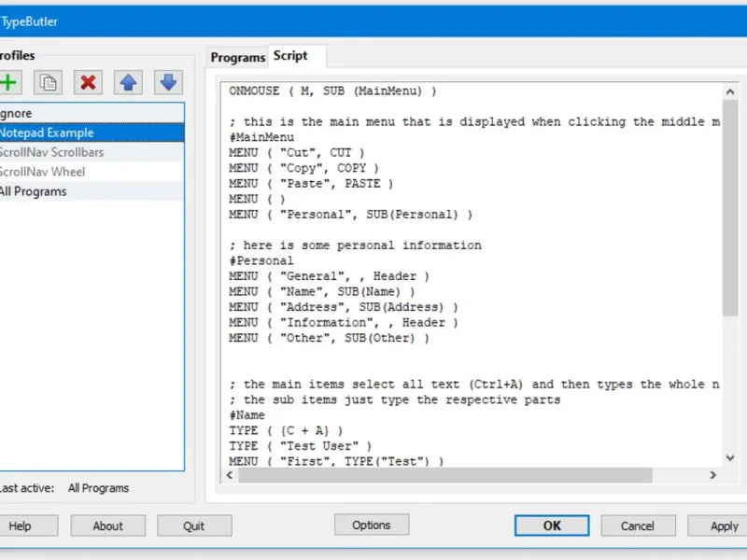Click script editor vertical scrollbar up arrow

tap(730, 91)
